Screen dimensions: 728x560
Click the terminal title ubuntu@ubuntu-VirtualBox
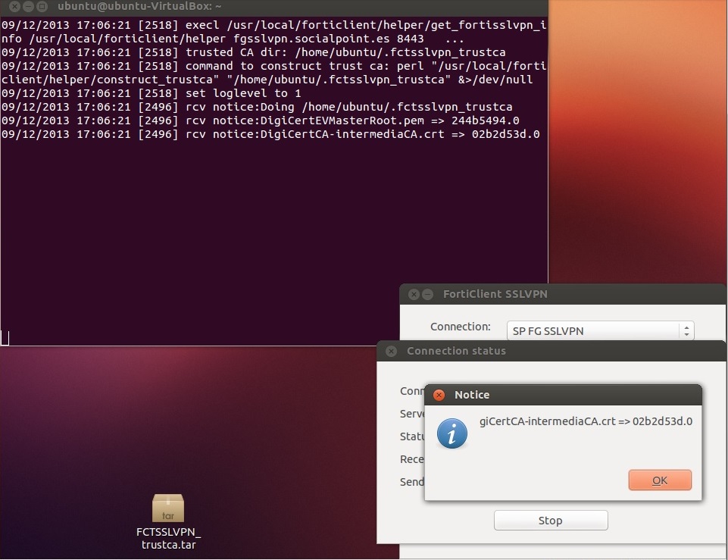(x=139, y=7)
